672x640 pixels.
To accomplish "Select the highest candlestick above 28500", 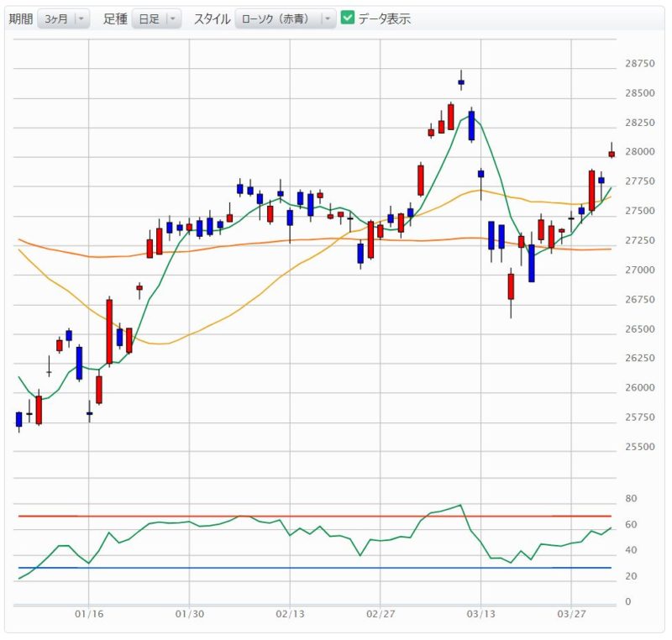I will [x=461, y=81].
